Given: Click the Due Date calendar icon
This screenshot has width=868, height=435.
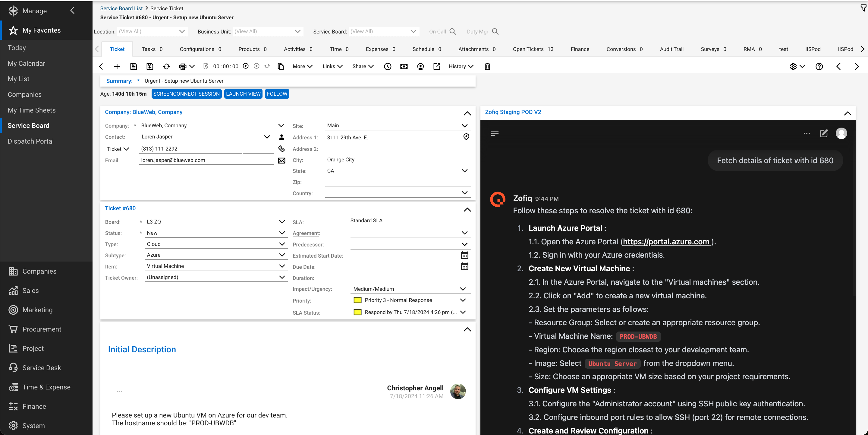Looking at the screenshot, I should [465, 266].
